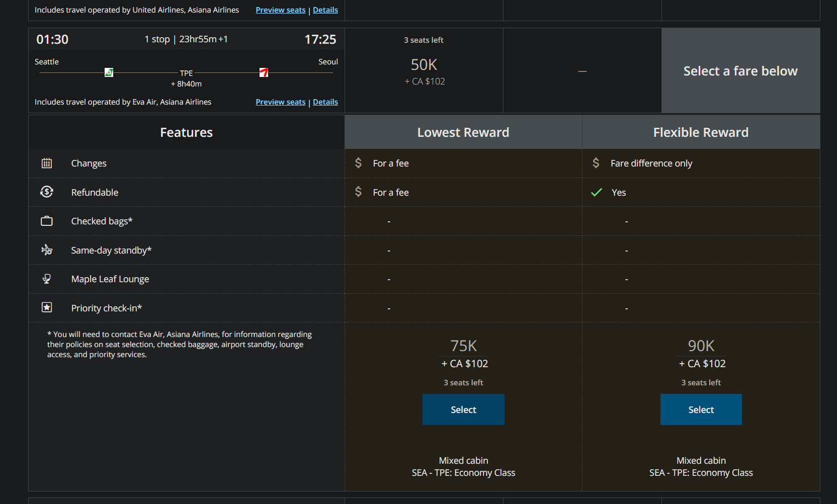Screen dimensions: 837x504
Task: Open Preview seats for United Airlines flight
Action: point(281,10)
